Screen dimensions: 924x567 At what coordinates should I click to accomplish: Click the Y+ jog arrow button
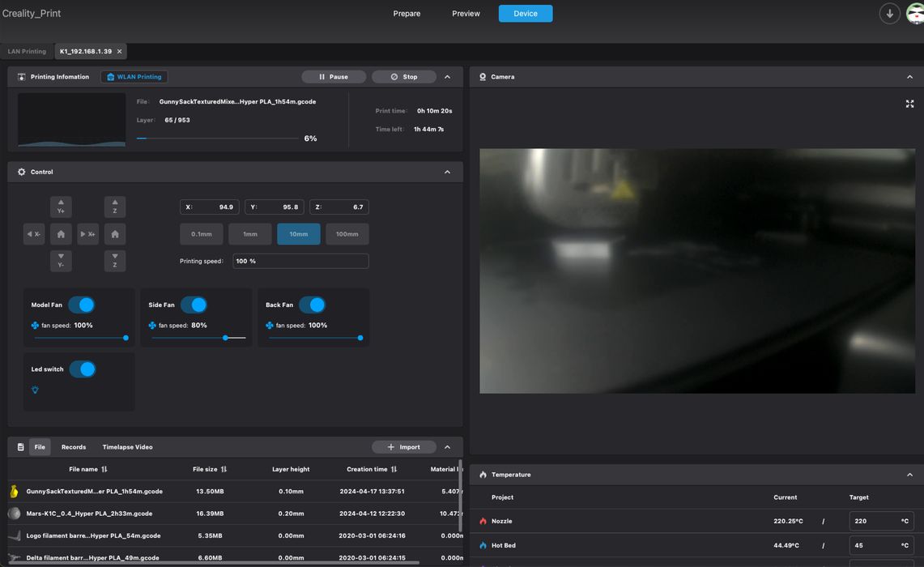[61, 207]
